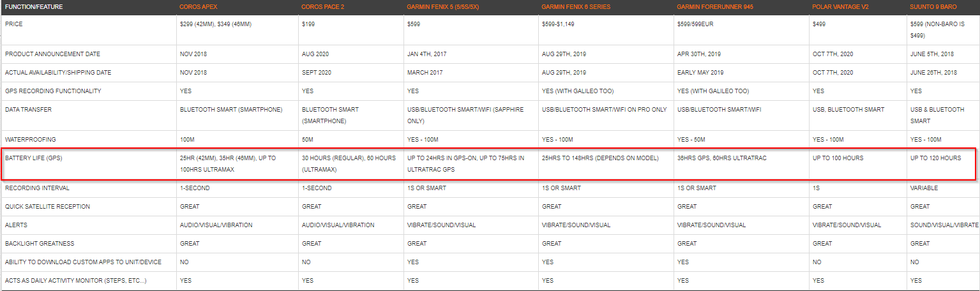
Task: Click the Recording Interval row label
Action: pyautogui.click(x=37, y=188)
